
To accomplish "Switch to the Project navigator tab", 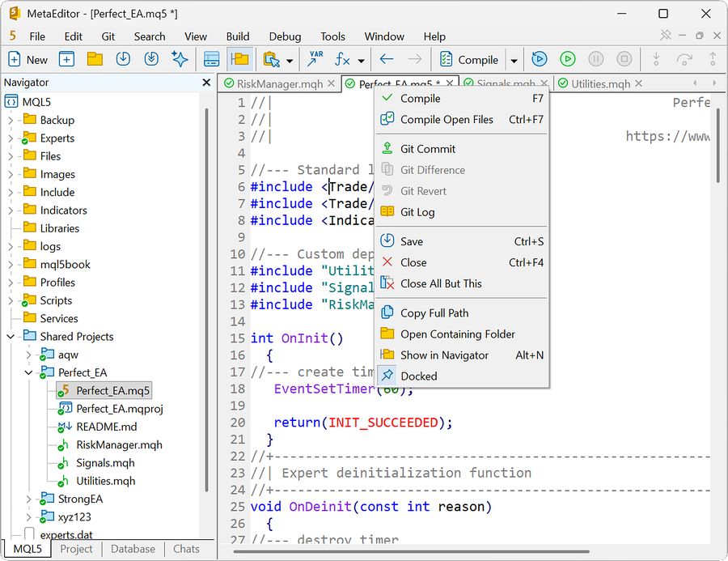I will pyautogui.click(x=76, y=549).
